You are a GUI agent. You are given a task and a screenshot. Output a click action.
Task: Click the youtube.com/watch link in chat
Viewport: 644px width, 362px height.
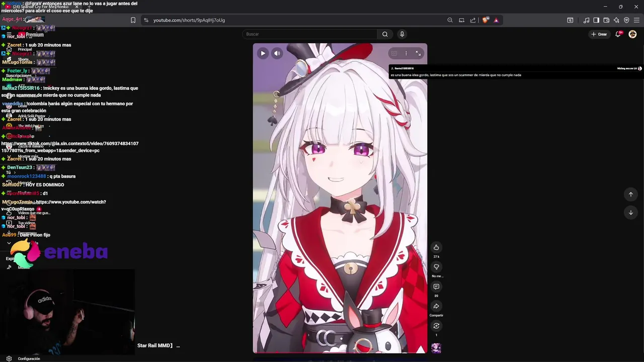pyautogui.click(x=54, y=205)
